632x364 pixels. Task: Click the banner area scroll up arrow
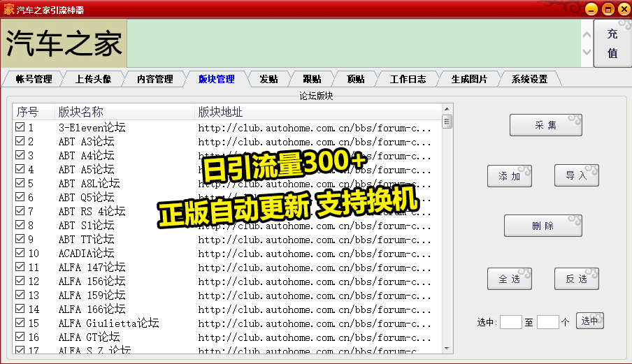click(587, 35)
